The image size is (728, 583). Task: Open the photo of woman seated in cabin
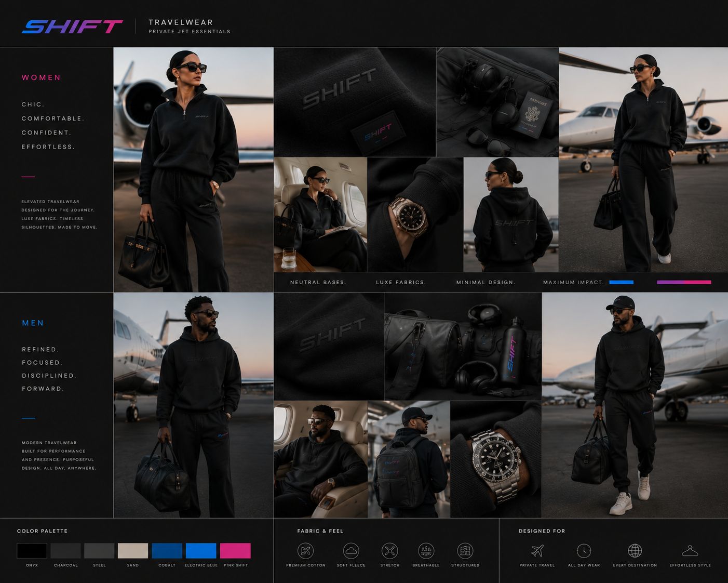[x=320, y=215]
